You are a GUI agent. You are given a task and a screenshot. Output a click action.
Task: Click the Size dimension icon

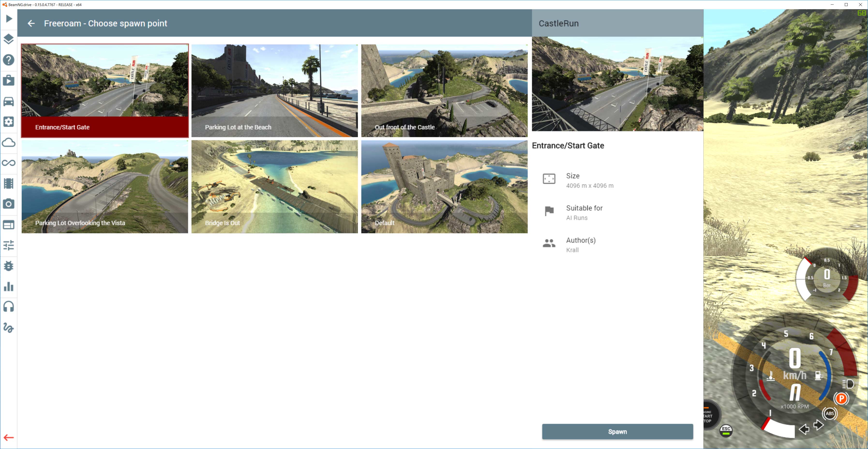pos(549,179)
